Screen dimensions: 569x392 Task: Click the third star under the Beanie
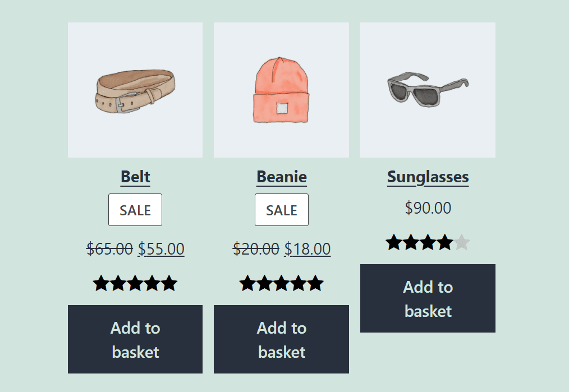click(281, 283)
